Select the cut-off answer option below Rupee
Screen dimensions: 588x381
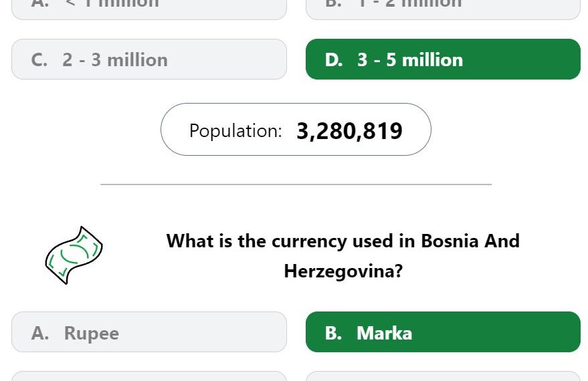pos(149,376)
